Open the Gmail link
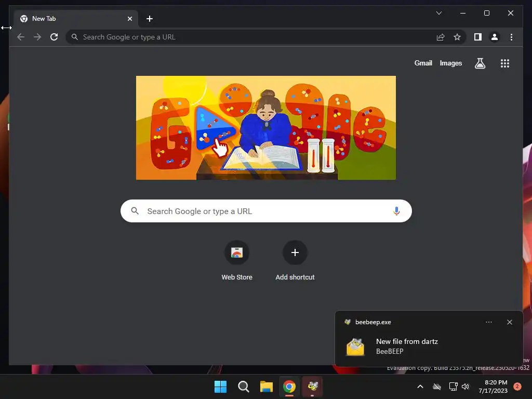 coord(423,63)
